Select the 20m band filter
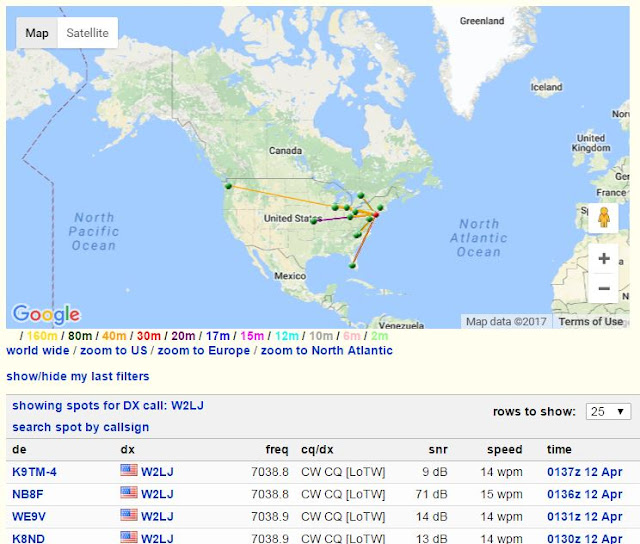 183,336
